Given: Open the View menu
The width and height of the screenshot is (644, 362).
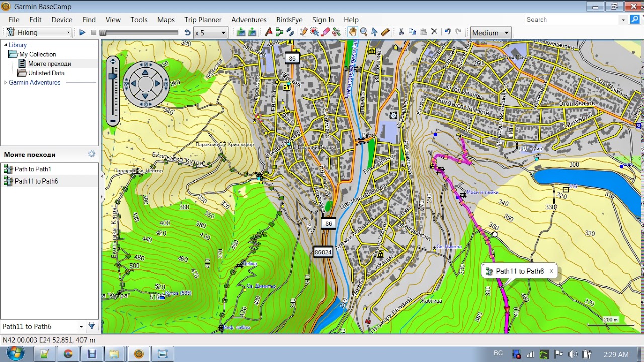Looking at the screenshot, I should pos(113,20).
